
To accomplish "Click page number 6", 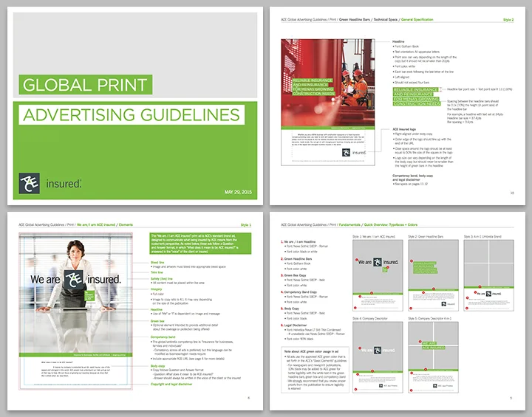I will 249,398.
